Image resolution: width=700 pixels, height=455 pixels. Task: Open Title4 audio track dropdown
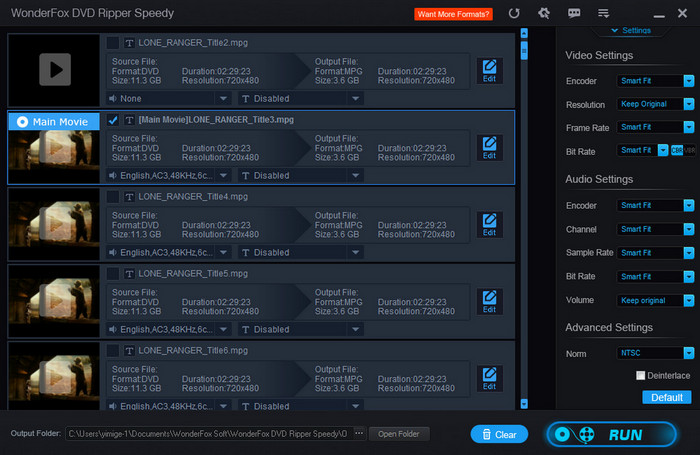[x=168, y=252]
